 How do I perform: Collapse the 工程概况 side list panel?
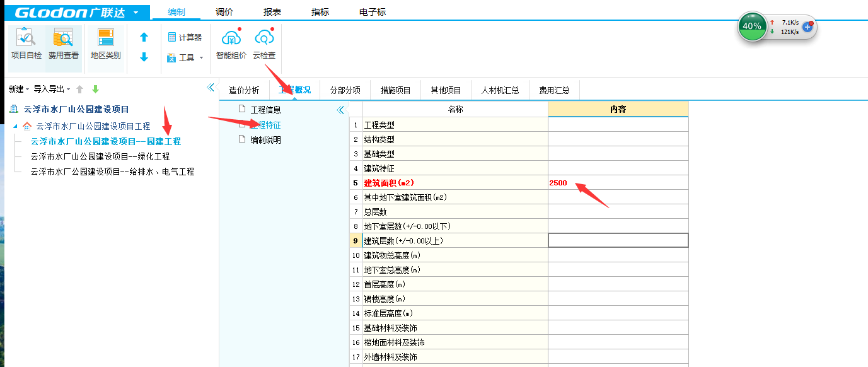pyautogui.click(x=340, y=110)
